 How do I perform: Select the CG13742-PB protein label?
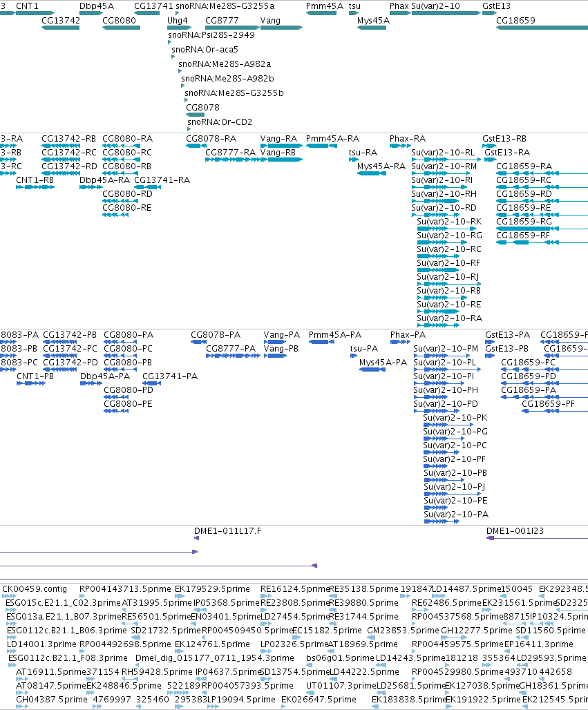[x=70, y=334]
